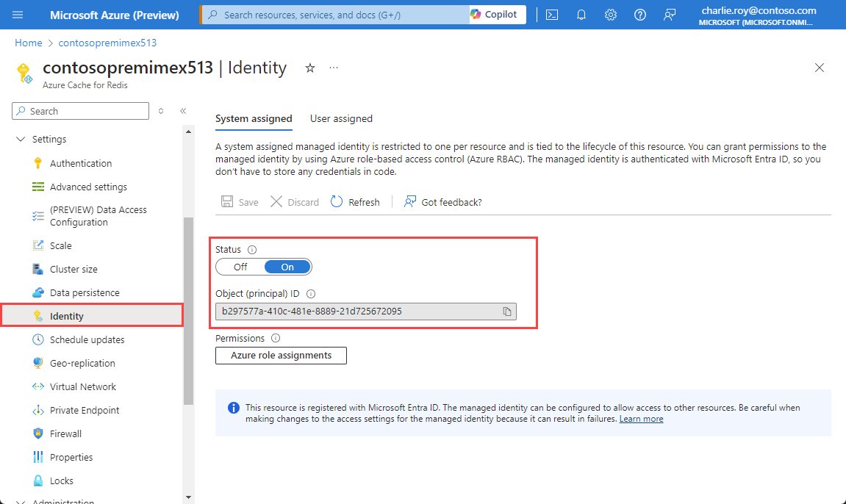Click Save in the command bar
Image resolution: width=846 pixels, height=504 pixels.
pyautogui.click(x=240, y=202)
